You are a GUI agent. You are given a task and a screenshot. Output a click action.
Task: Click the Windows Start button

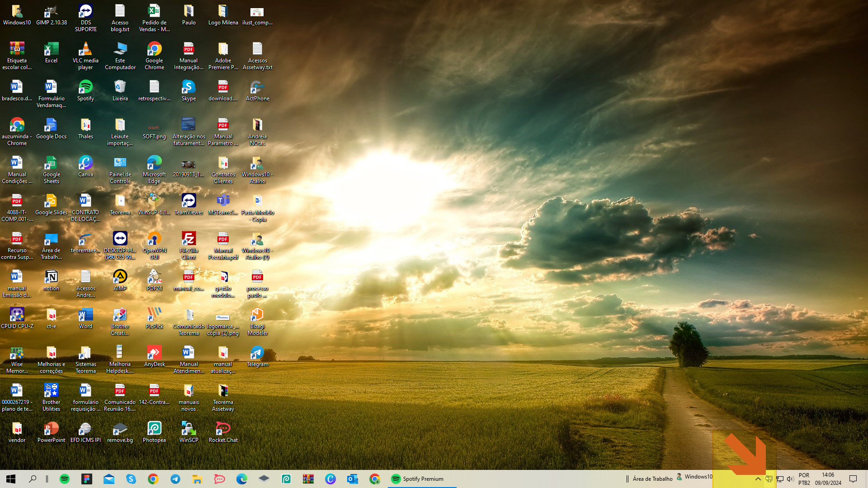pyautogui.click(x=11, y=479)
